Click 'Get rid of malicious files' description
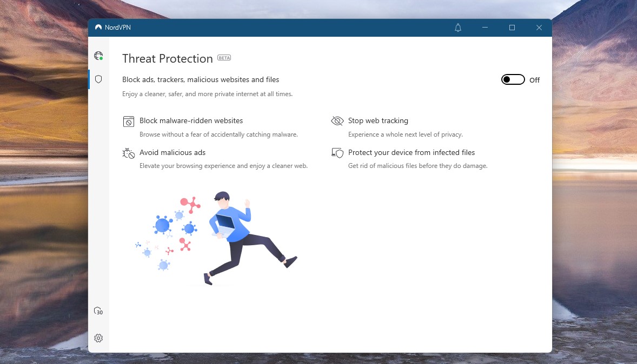Image resolution: width=637 pixels, height=364 pixels. coord(417,166)
